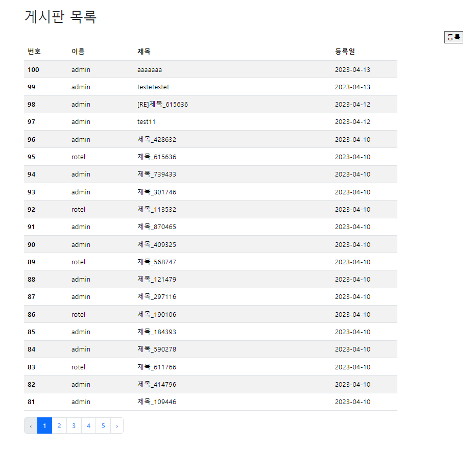
Task: Open the post 제목_568747
Action: pyautogui.click(x=157, y=262)
